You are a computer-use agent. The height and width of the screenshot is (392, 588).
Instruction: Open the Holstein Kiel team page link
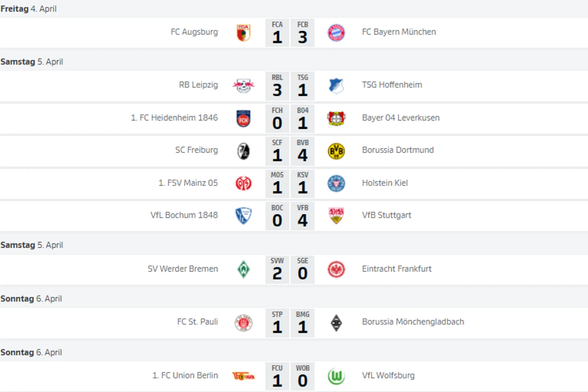coord(385,183)
